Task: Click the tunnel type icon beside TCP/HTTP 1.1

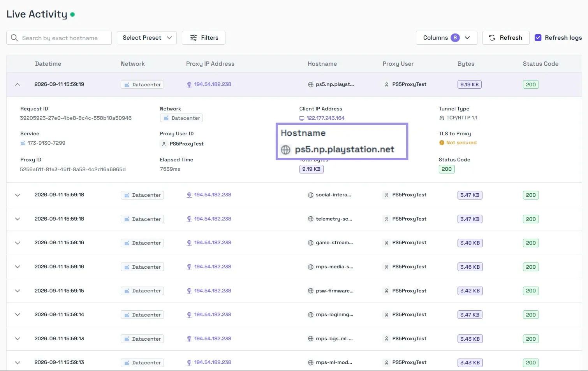Action: coord(442,118)
